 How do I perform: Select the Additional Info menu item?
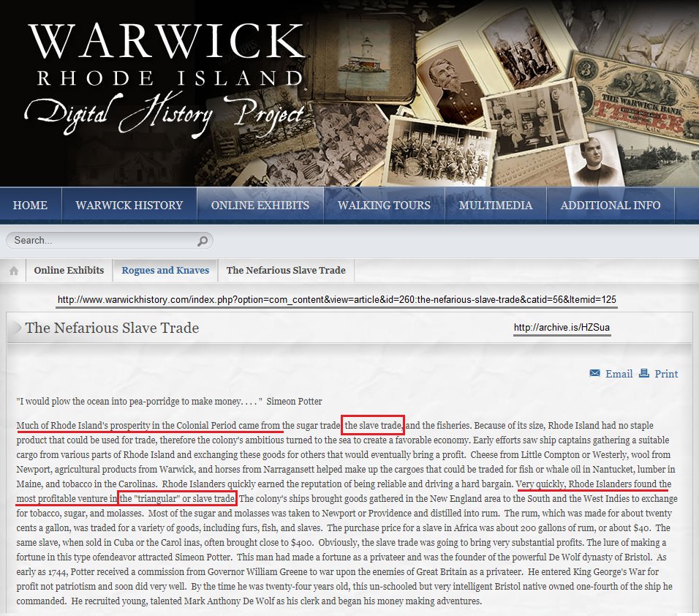point(610,206)
